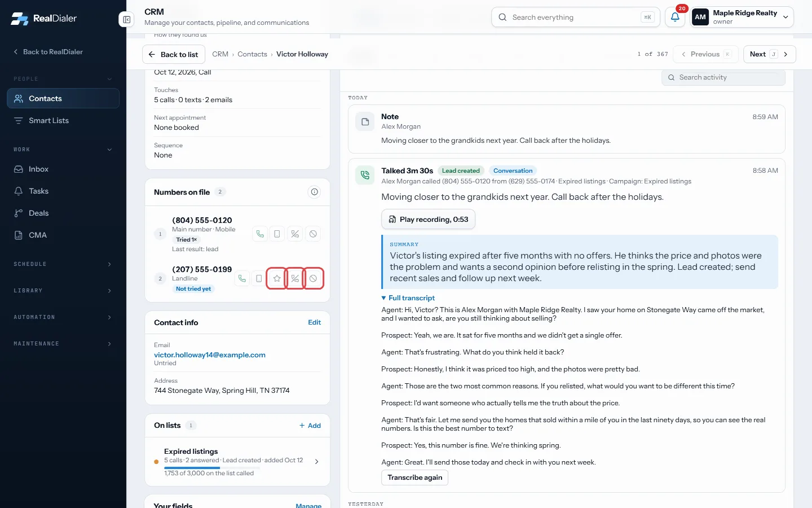
Task: Mark (207) 555-0199 as wrong number
Action: click(x=295, y=278)
